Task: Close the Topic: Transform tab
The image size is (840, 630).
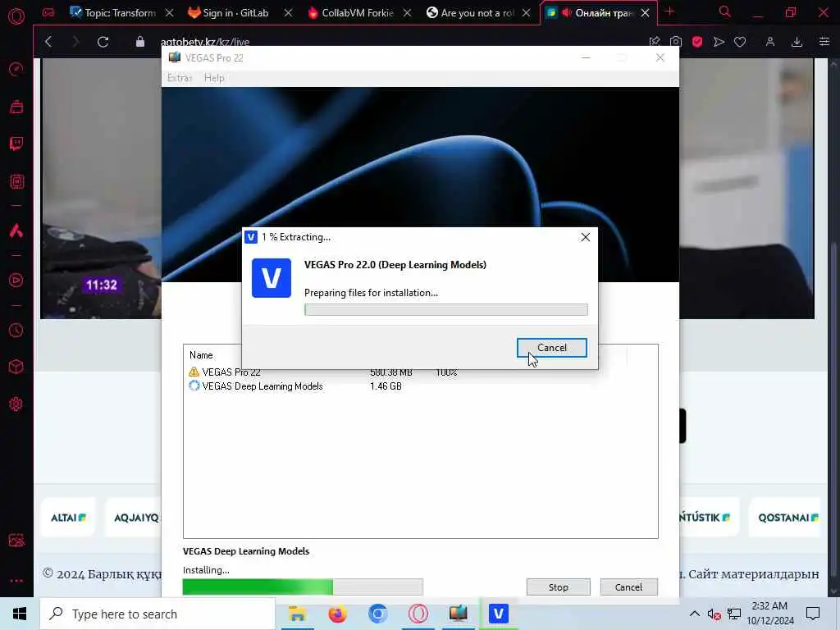Action: tap(169, 13)
